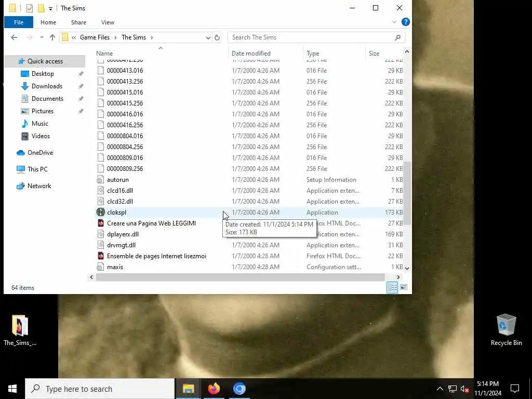Select The_Sims_ archive icon on desktop

pyautogui.click(x=20, y=330)
